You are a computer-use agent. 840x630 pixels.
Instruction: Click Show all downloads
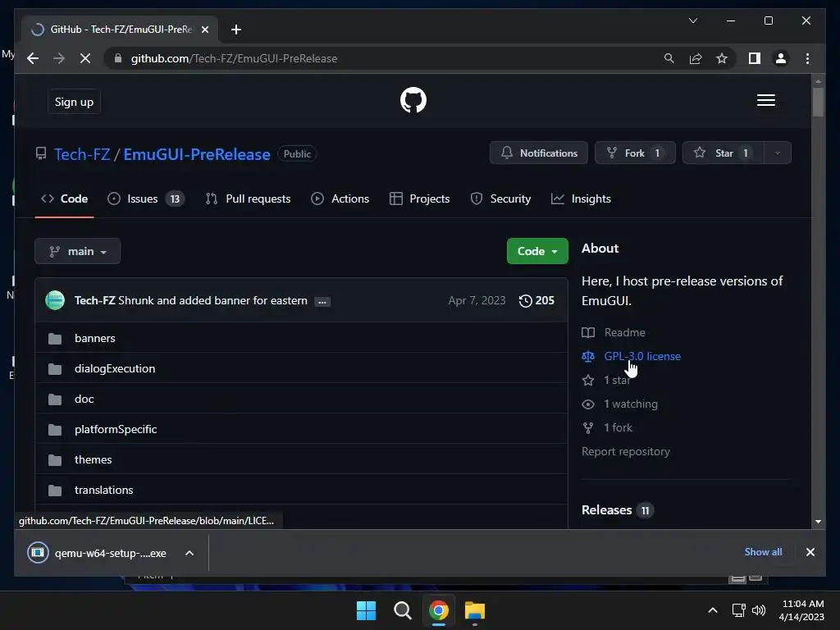[763, 552]
